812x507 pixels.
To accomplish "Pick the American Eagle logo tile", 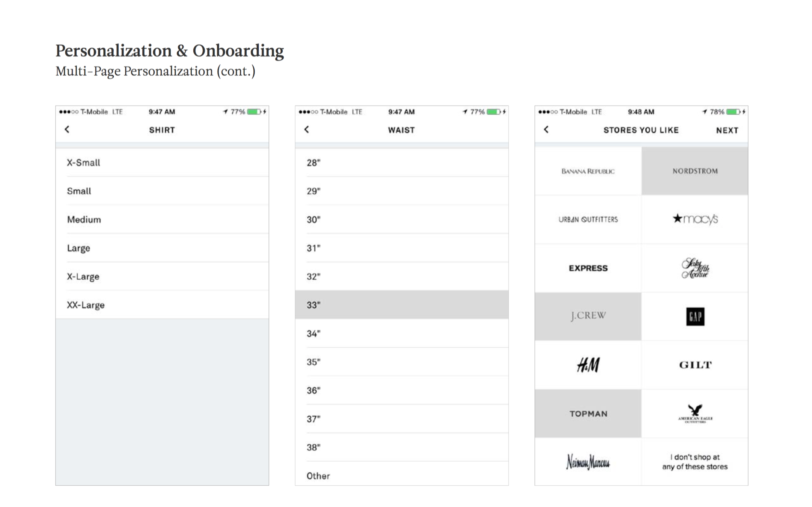I will click(x=695, y=413).
